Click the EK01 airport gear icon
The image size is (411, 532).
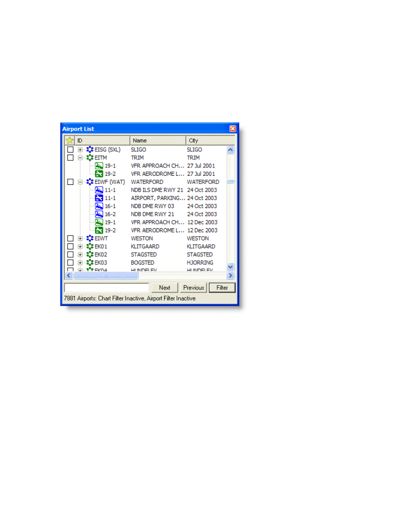tap(90, 246)
